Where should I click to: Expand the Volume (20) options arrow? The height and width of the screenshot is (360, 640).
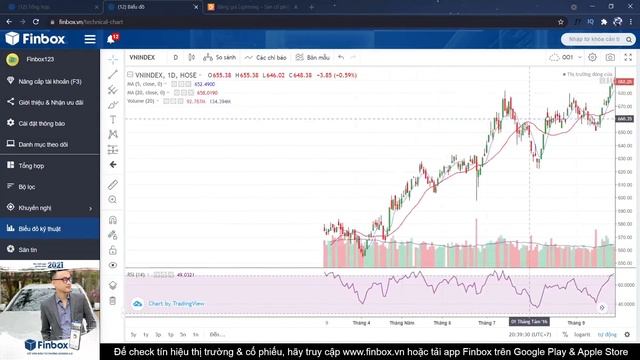click(158, 101)
